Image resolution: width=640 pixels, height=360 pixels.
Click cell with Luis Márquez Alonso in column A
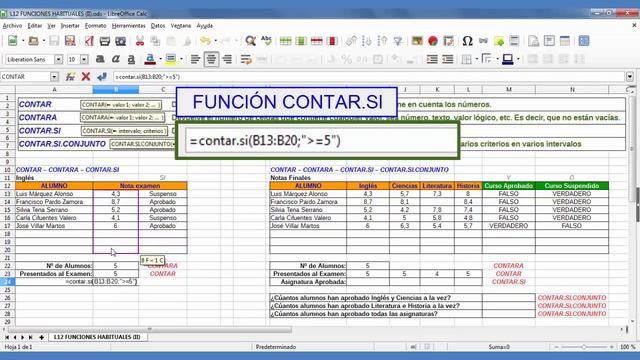(x=54, y=194)
